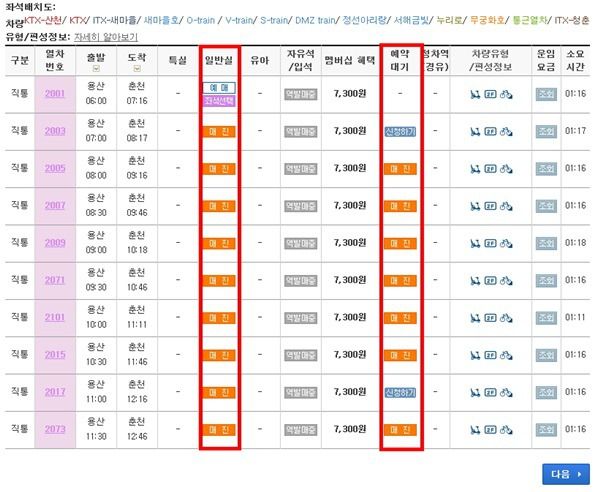Click the 2F icon in train 2009 row
Image resolution: width=600 pixels, height=492 pixels.
(x=490, y=243)
